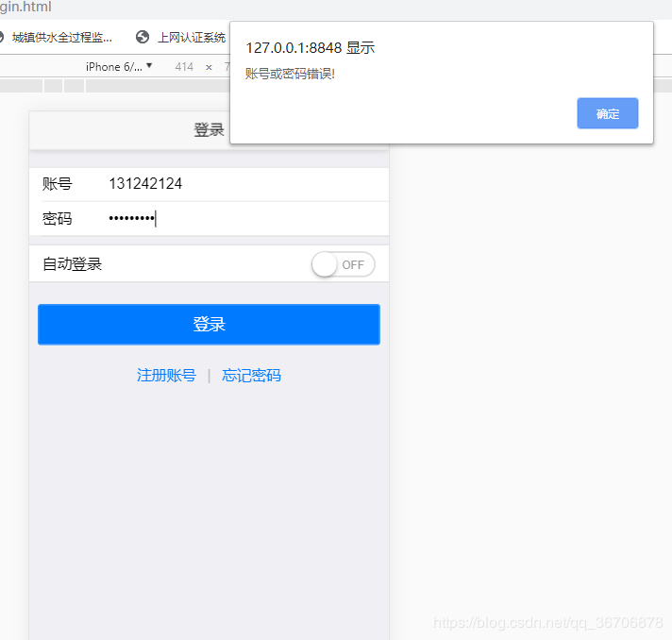Click the 确定 button in the alert
Screen dimensions: 672x640
pos(607,113)
